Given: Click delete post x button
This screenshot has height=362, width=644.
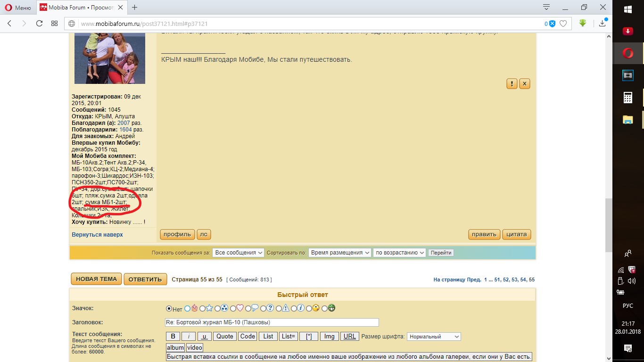Looking at the screenshot, I should click(x=525, y=83).
